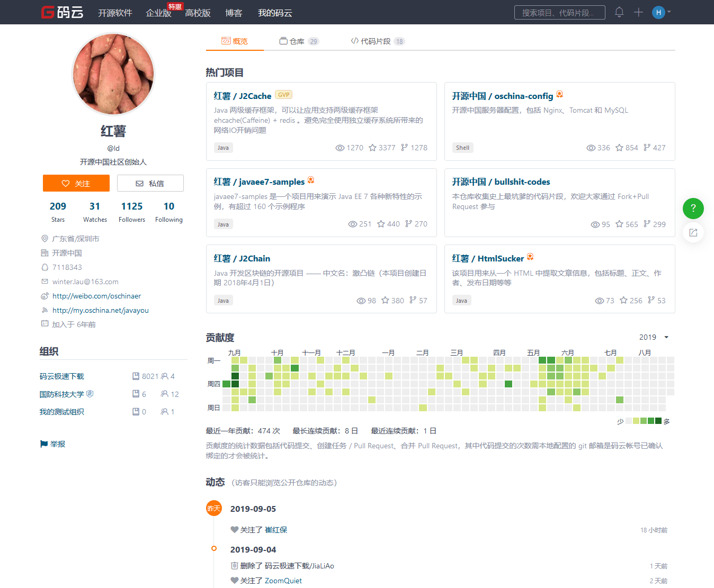Switch to the 代码片段 tab
This screenshot has height=588, width=714.
tap(378, 41)
